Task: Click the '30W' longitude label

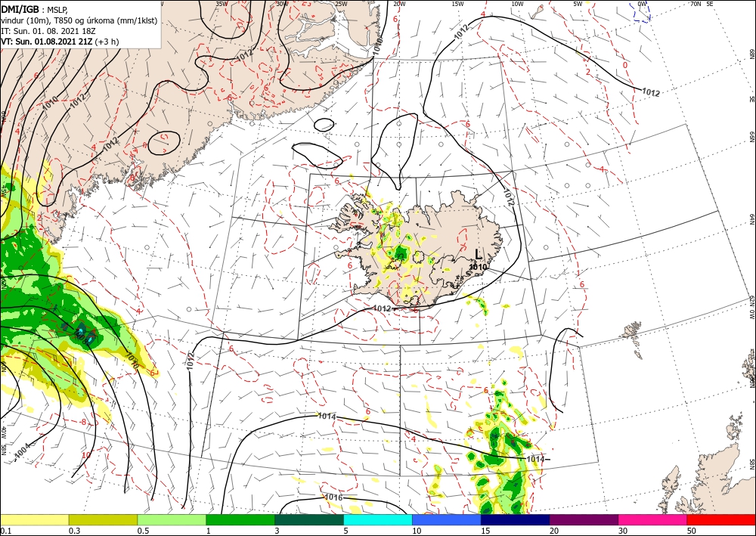Action: point(283,4)
